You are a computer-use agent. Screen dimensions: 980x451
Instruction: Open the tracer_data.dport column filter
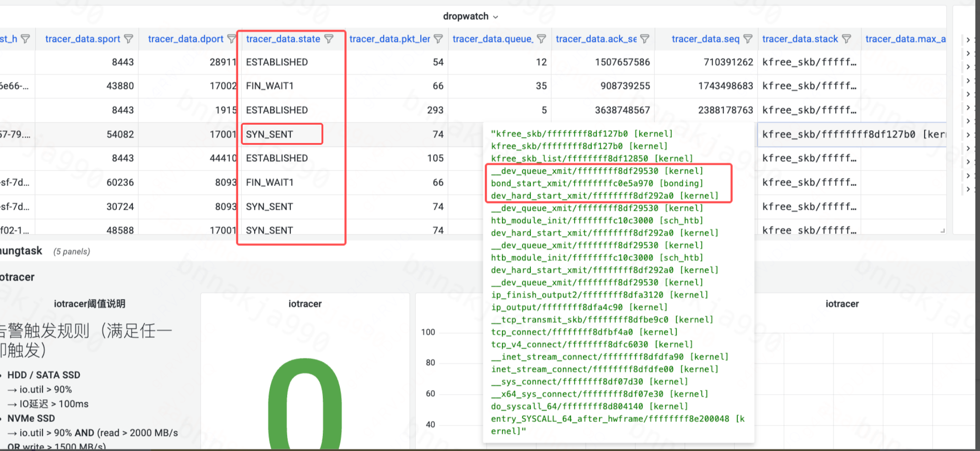(232, 39)
